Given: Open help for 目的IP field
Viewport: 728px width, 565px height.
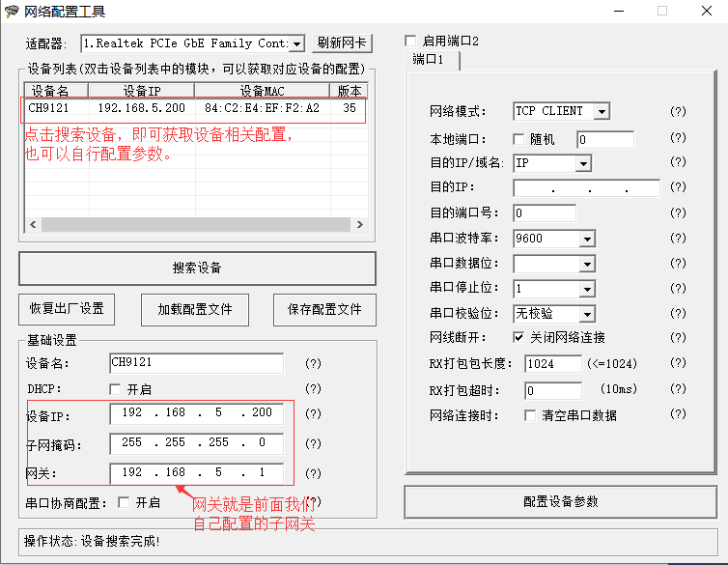Looking at the screenshot, I should pyautogui.click(x=678, y=186).
